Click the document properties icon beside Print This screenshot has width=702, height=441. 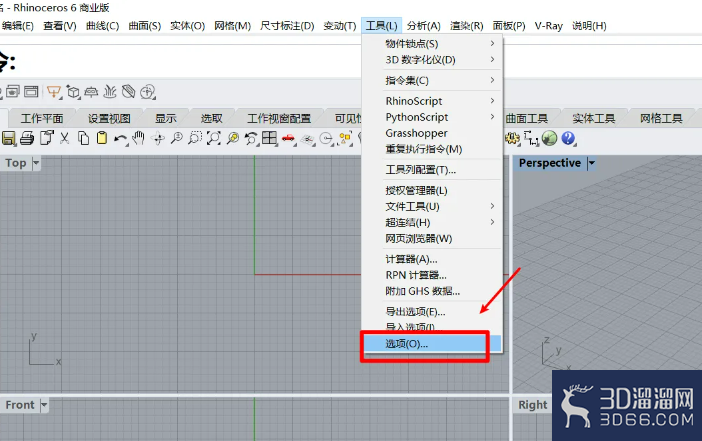(47, 138)
